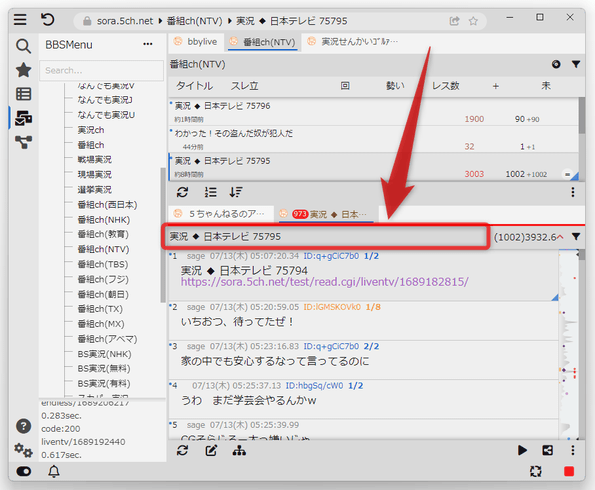Screen dimensions: 595x490
Task: Open the sora.5ch.net liventv link
Action: pyautogui.click(x=324, y=282)
